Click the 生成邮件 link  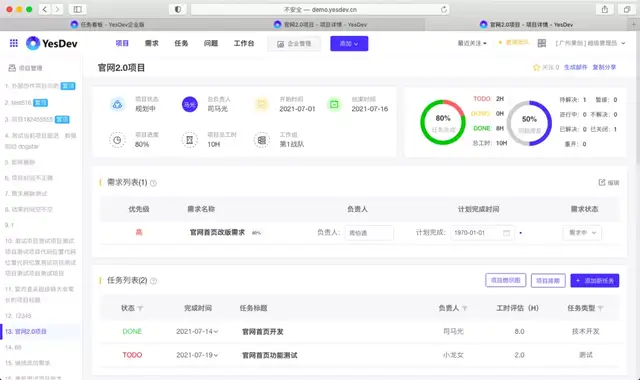(x=576, y=67)
